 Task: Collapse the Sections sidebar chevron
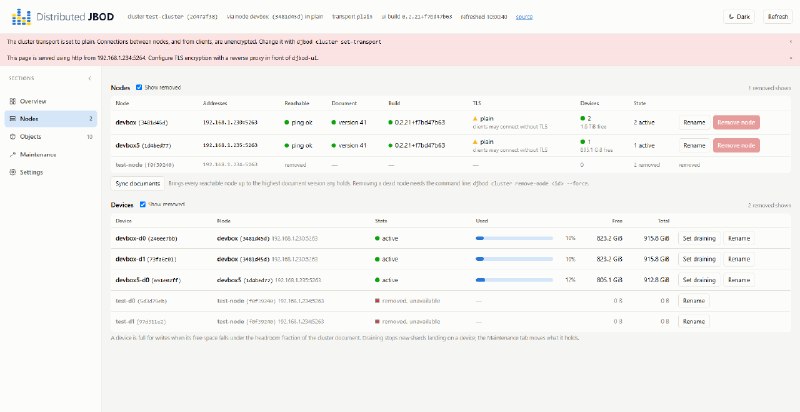point(90,79)
